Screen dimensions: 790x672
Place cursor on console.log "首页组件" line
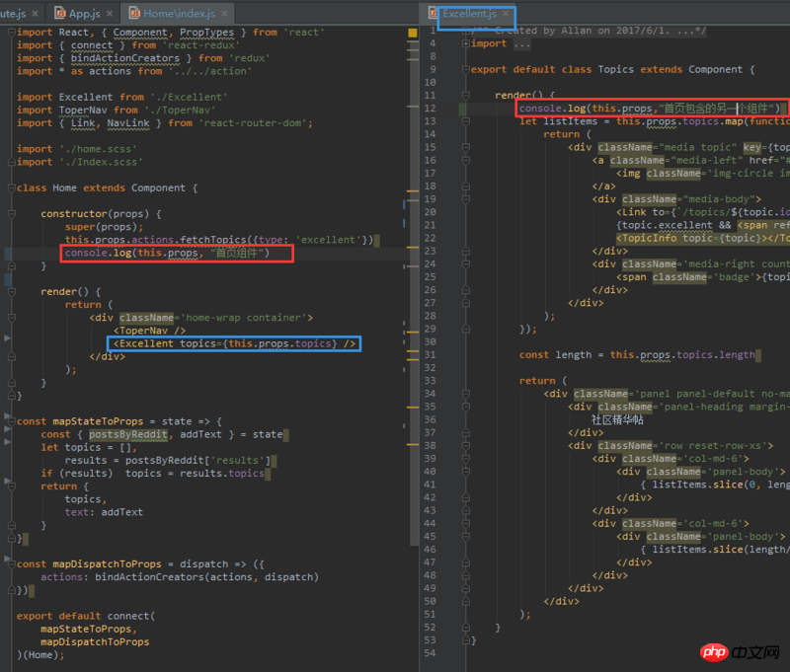[x=167, y=253]
